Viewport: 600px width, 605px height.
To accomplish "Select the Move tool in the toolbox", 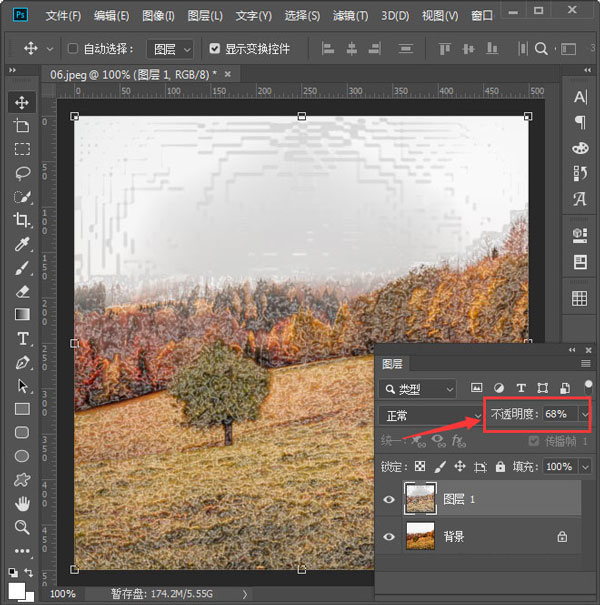I will 22,102.
